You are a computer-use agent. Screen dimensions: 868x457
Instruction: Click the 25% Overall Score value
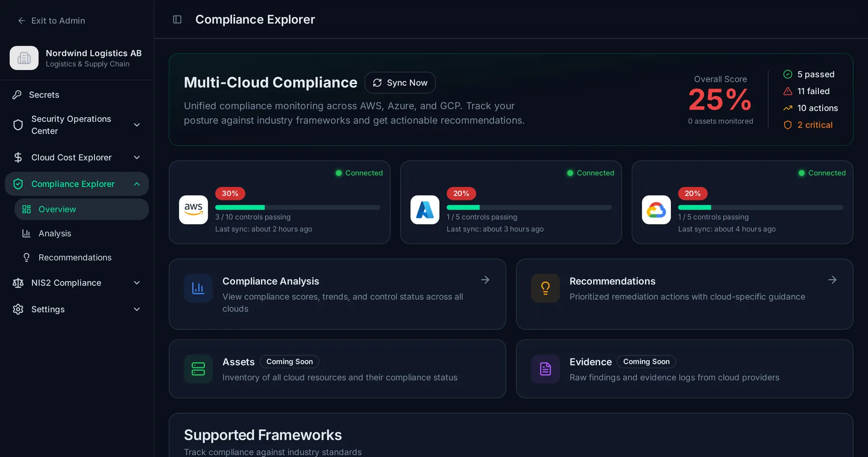[x=720, y=100]
